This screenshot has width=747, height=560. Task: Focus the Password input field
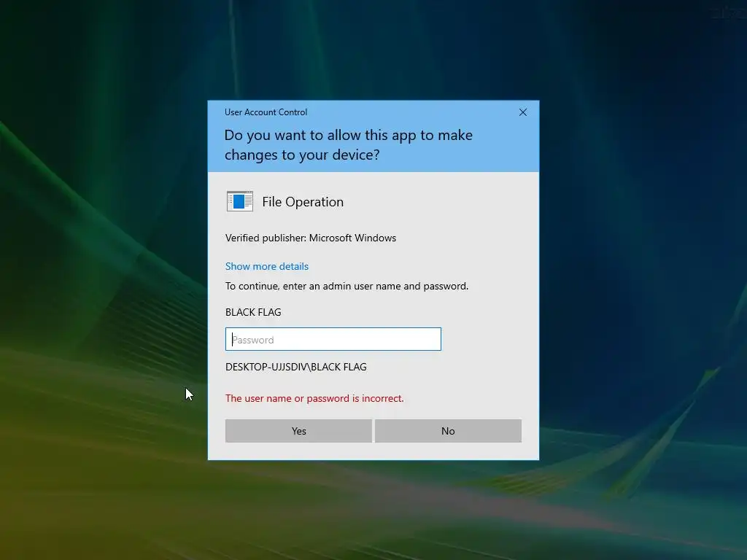point(333,339)
